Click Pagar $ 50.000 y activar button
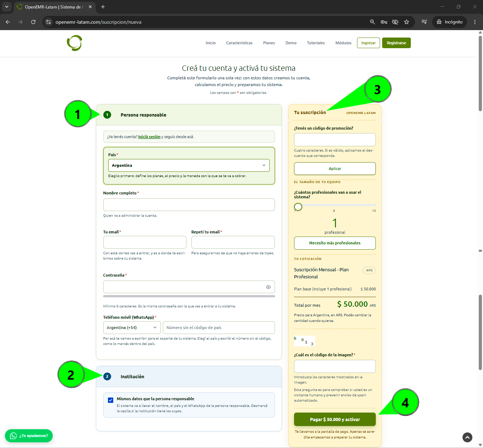This screenshot has height=448, width=483. (x=335, y=419)
